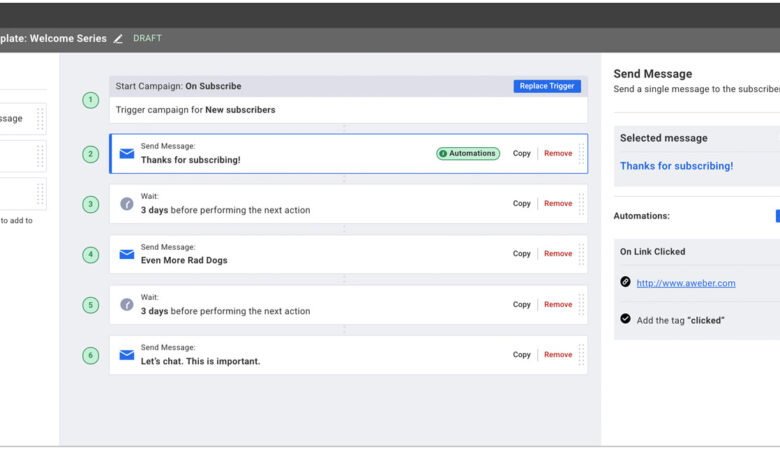Screen dimensions: 780x450
Task: Click the link icon beside aweber.com URL
Action: pos(625,282)
